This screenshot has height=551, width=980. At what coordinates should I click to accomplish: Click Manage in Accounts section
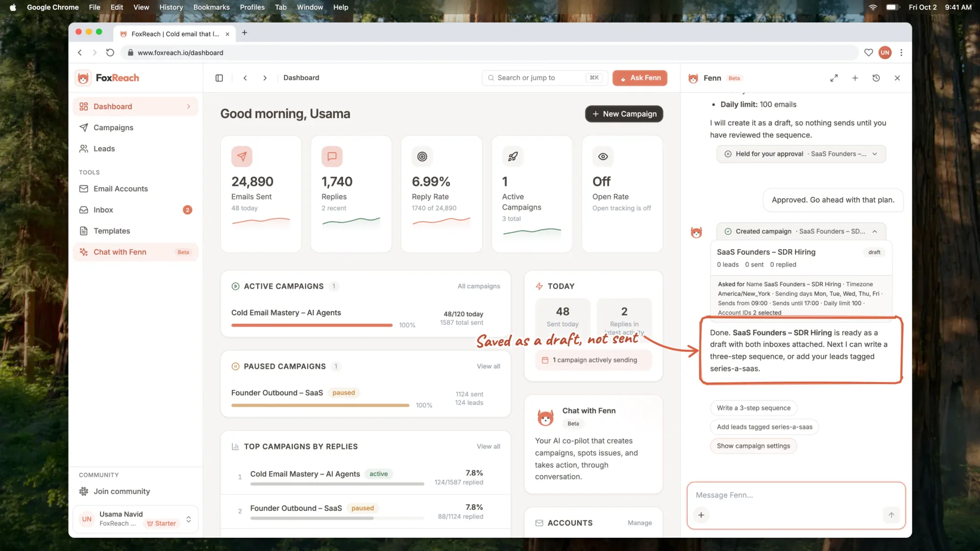(639, 523)
